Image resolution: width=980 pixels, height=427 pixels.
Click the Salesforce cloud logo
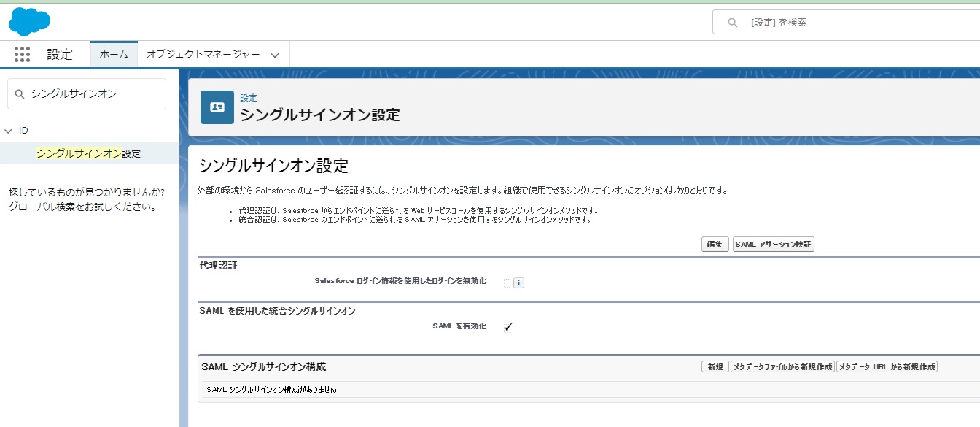(30, 22)
